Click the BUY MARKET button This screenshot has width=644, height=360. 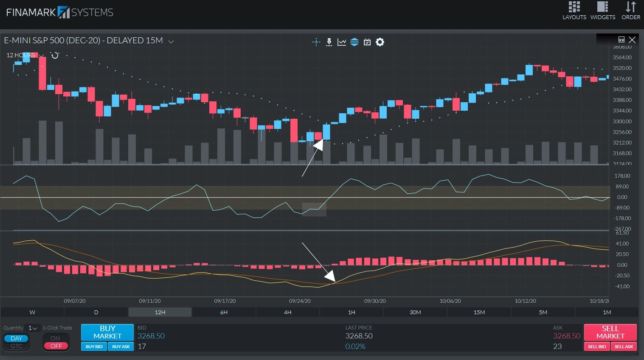point(107,332)
